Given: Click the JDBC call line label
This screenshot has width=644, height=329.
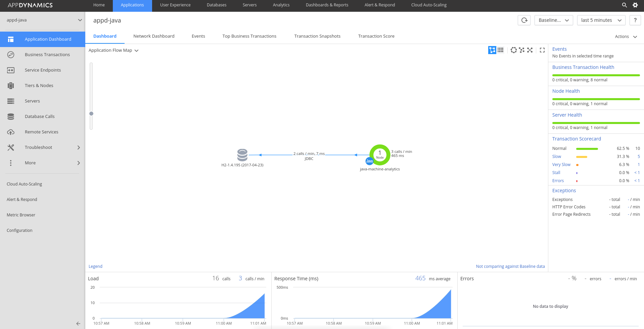Looking at the screenshot, I should (x=309, y=159).
